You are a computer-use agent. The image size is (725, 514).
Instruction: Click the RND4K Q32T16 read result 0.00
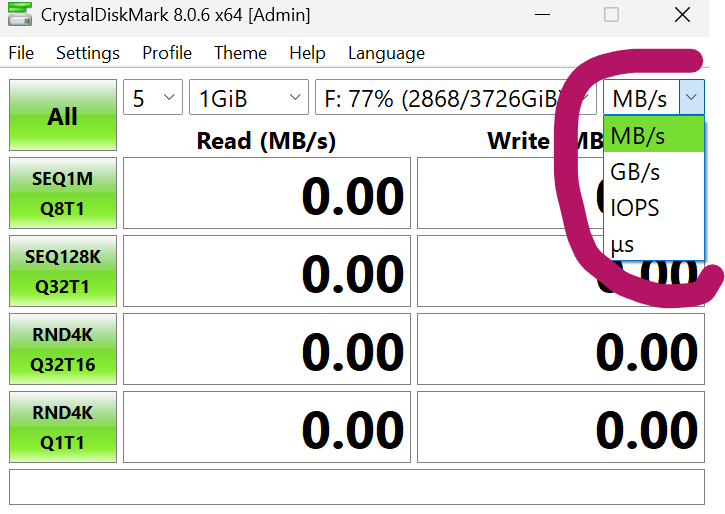point(267,349)
